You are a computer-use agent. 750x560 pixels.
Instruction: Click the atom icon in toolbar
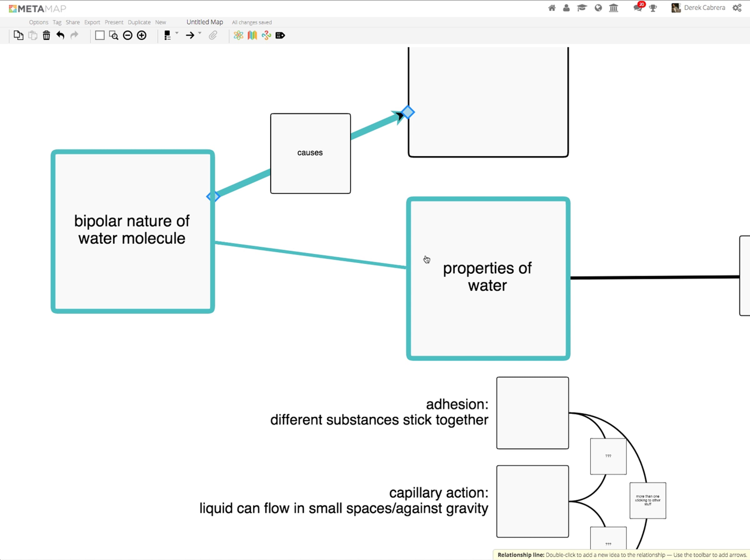click(x=238, y=35)
